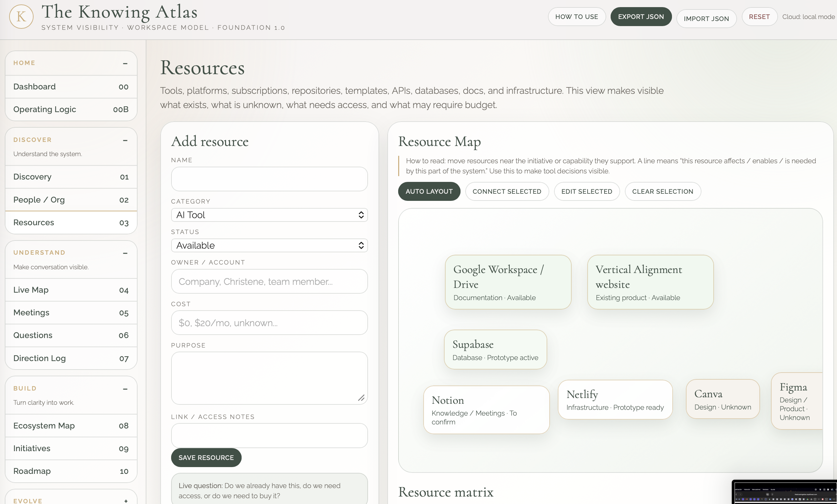The width and height of the screenshot is (837, 504).
Task: Go to Meetings page
Action: pyautogui.click(x=71, y=313)
